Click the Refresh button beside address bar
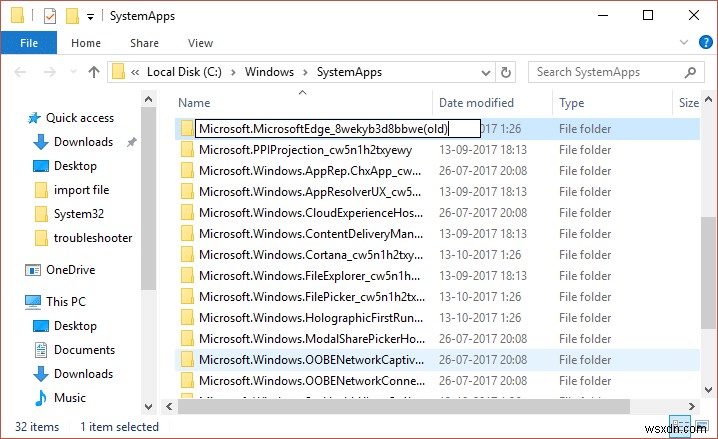 pyautogui.click(x=507, y=72)
